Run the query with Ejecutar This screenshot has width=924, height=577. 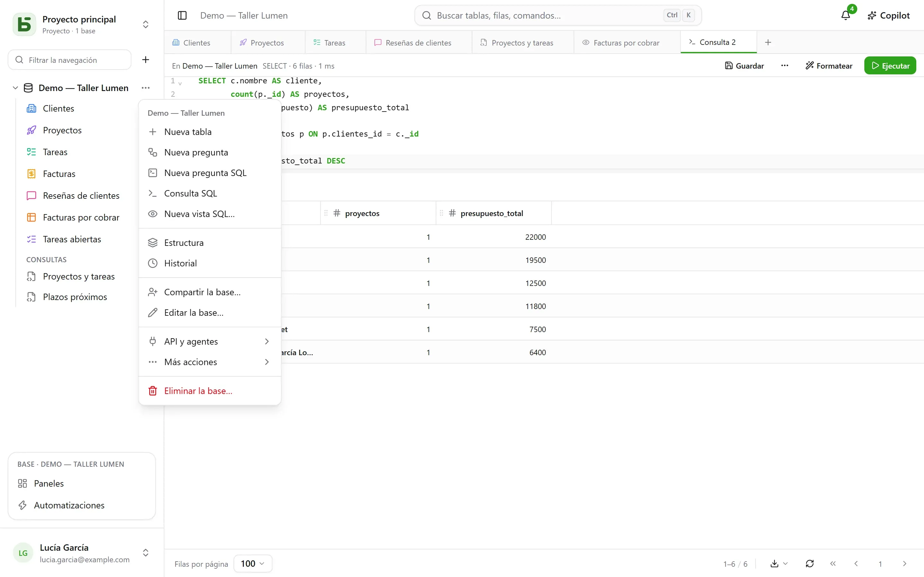coord(890,66)
